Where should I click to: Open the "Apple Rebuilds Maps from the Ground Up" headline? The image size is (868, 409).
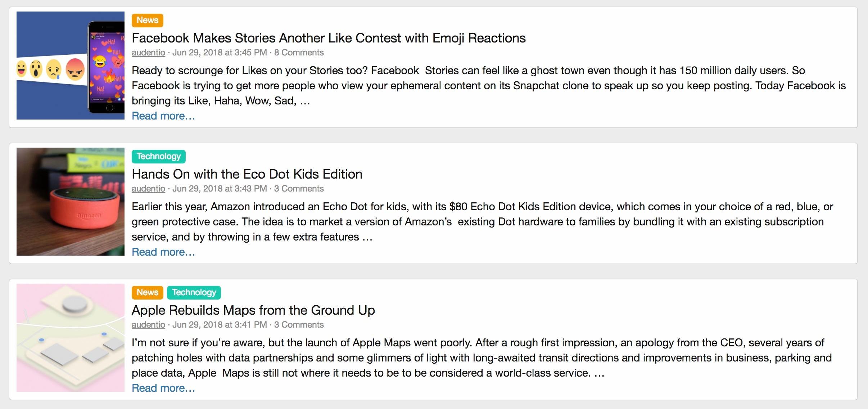tap(253, 310)
